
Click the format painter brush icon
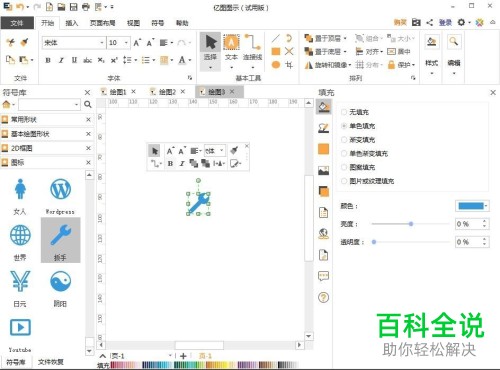click(24, 42)
